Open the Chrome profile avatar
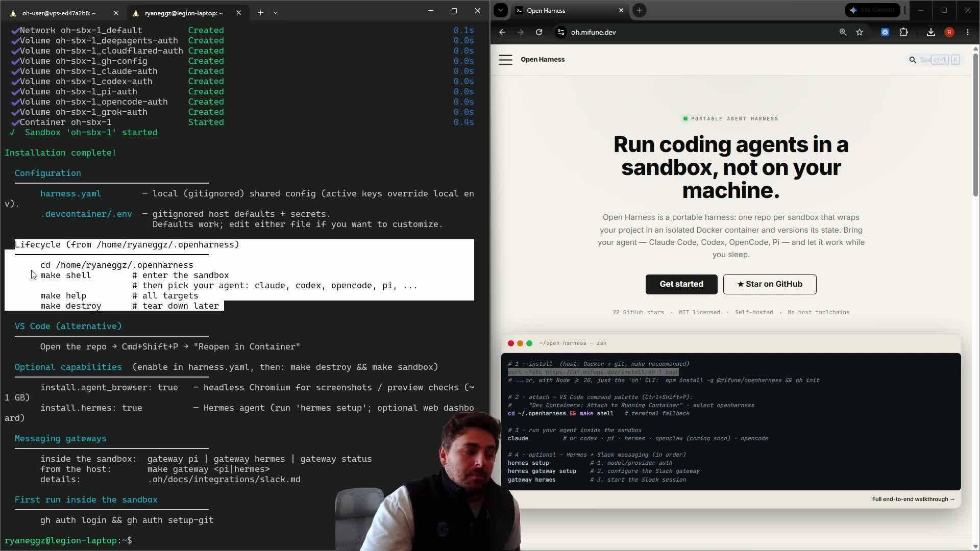Viewport: 980px width, 551px height. tap(949, 32)
